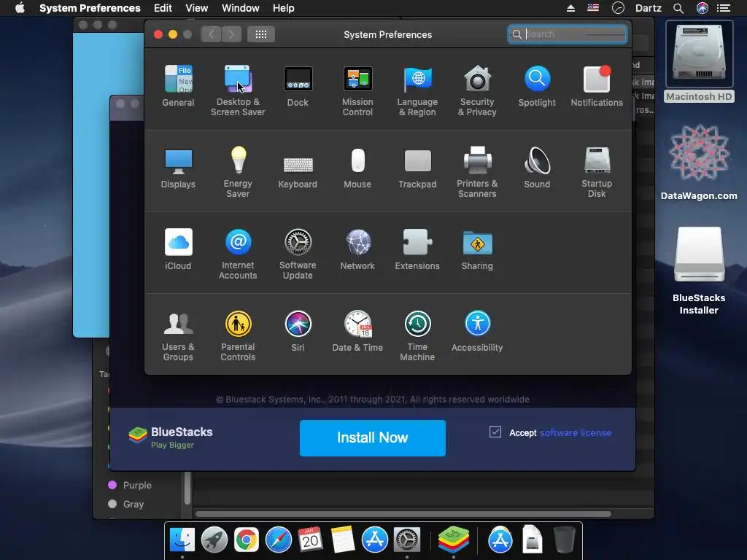Open Language & Region preferences
The width and height of the screenshot is (747, 560).
click(x=417, y=90)
